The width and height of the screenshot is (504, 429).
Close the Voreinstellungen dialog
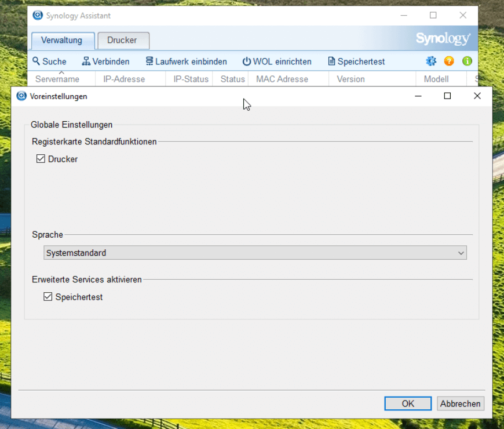pos(477,96)
